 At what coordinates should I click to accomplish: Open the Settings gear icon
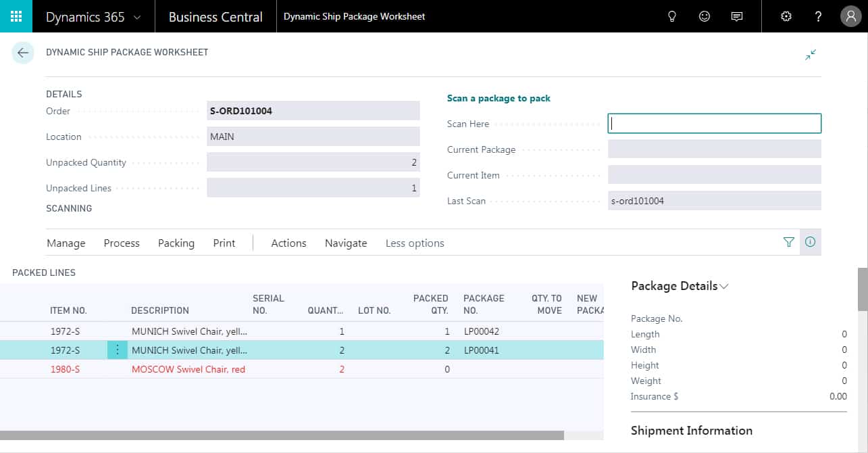pyautogui.click(x=786, y=16)
